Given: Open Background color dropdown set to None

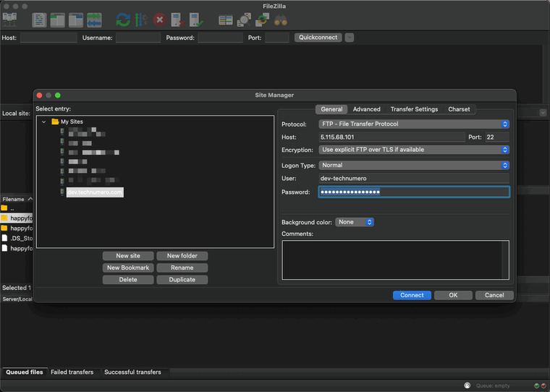Looking at the screenshot, I should [355, 222].
